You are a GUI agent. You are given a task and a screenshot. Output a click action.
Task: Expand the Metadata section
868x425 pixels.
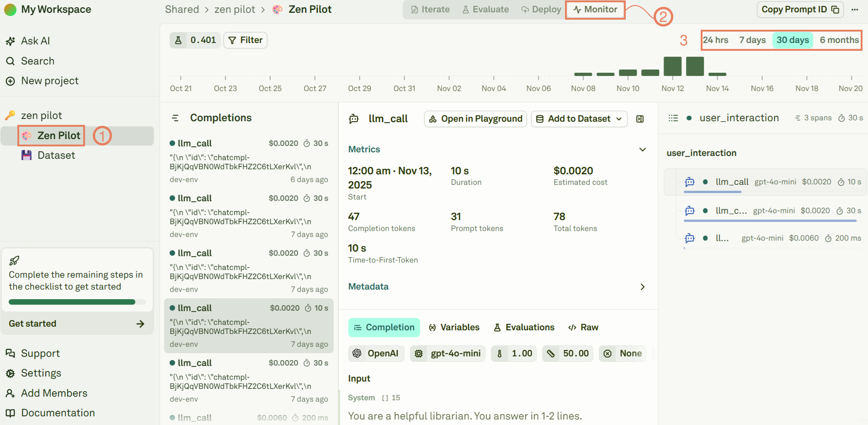coord(642,287)
